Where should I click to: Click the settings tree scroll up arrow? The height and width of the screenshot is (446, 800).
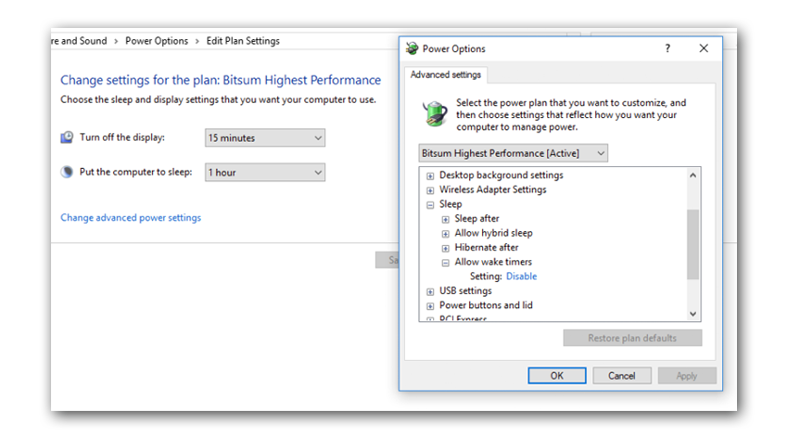click(692, 175)
